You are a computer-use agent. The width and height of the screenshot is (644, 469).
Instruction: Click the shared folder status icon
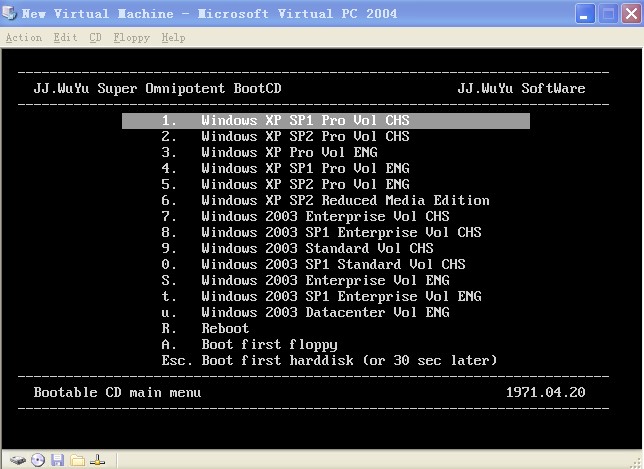77,460
